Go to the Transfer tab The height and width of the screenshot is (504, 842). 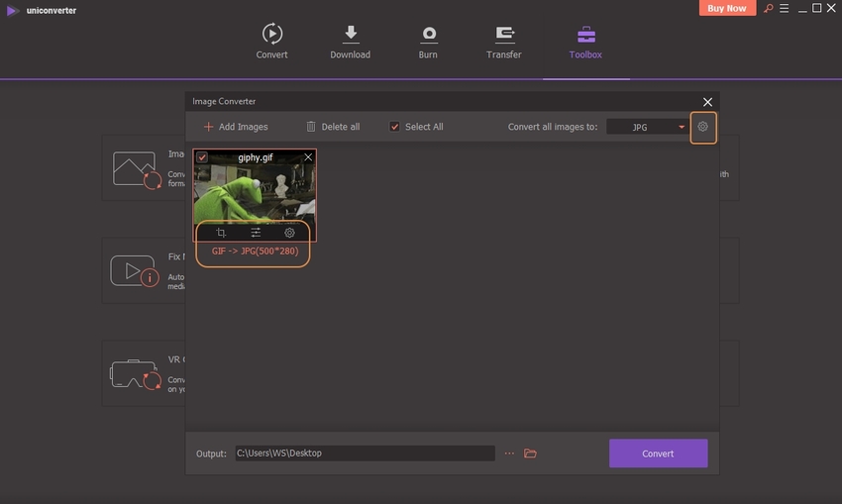click(x=504, y=43)
